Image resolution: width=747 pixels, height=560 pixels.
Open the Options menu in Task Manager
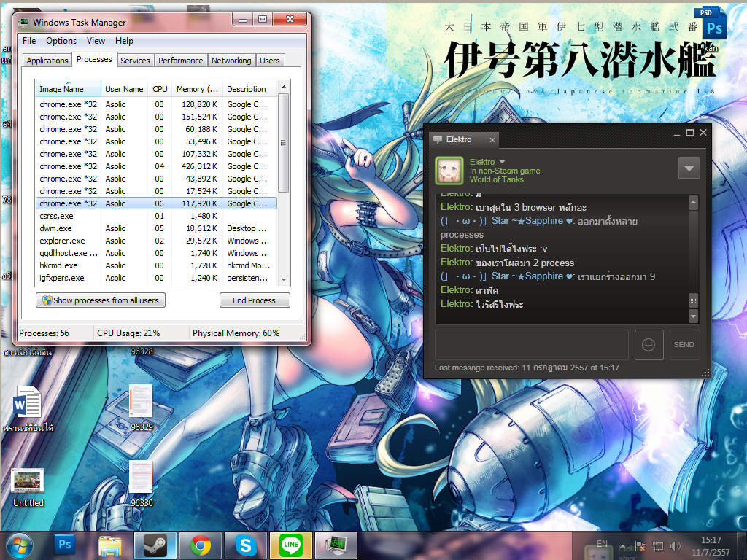pyautogui.click(x=61, y=41)
